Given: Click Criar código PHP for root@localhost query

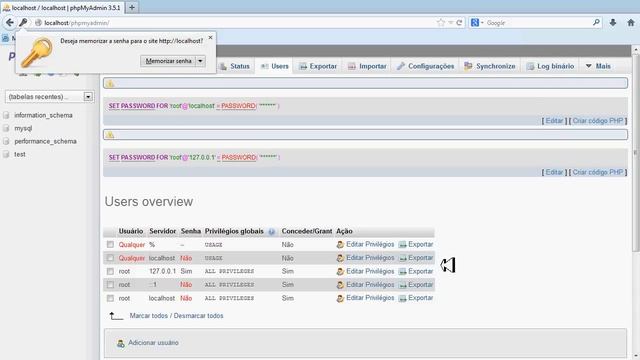Looking at the screenshot, I should (598, 121).
